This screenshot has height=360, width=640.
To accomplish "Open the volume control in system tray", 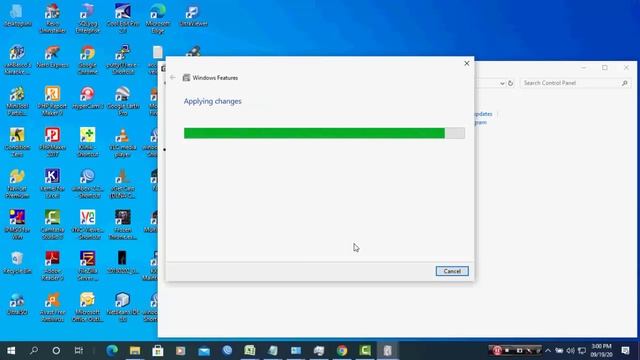I will point(571,350).
